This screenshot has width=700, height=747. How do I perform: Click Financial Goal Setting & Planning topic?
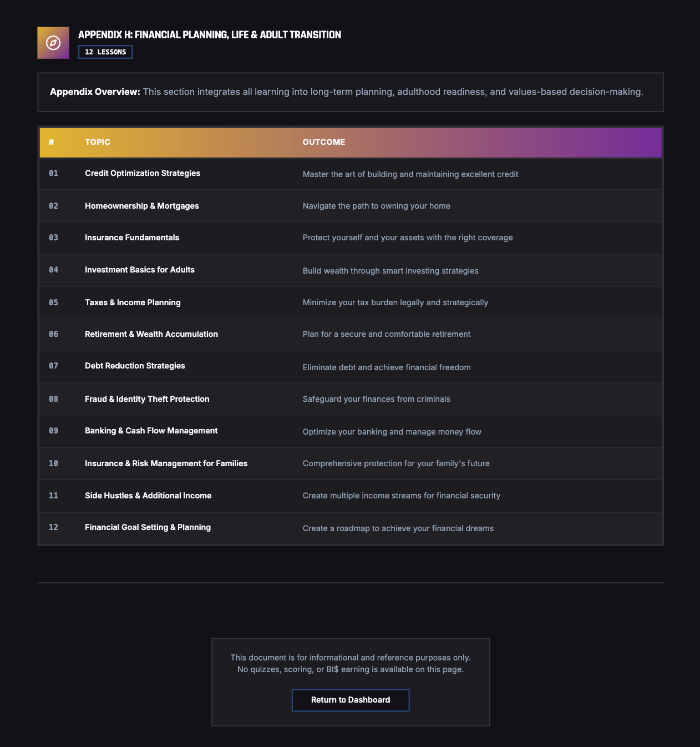point(148,527)
